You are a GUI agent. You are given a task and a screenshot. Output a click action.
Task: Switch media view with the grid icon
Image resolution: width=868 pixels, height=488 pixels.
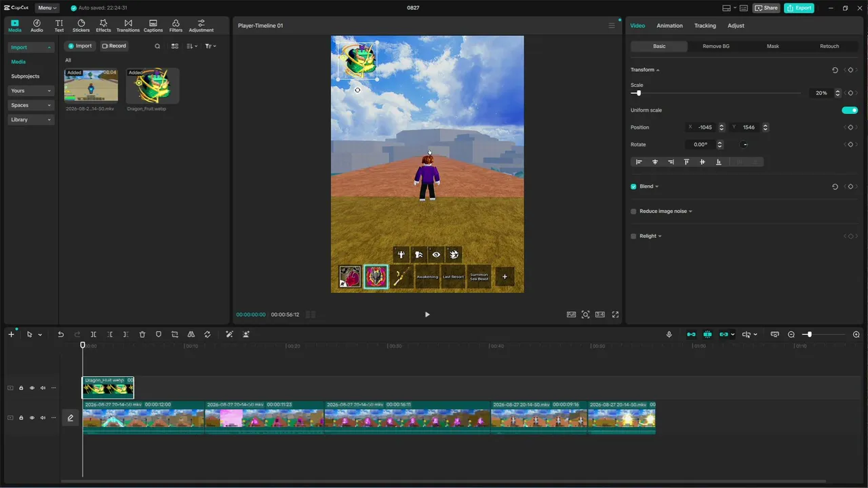(174, 46)
